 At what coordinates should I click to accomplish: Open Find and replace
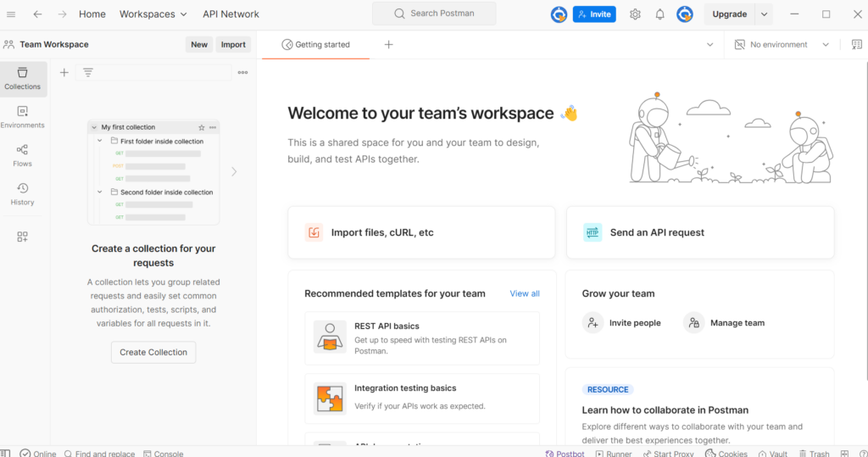[100, 453]
